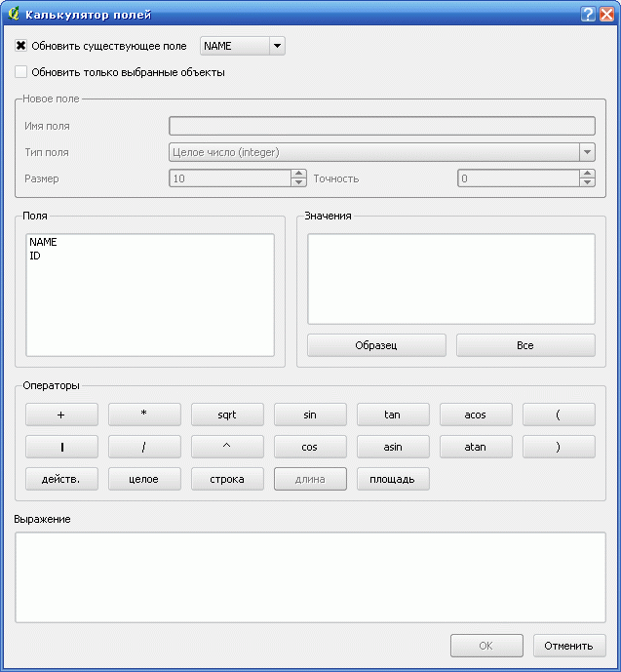This screenshot has height=672, width=621.
Task: Click the 'Отменить' button
Action: 569,646
